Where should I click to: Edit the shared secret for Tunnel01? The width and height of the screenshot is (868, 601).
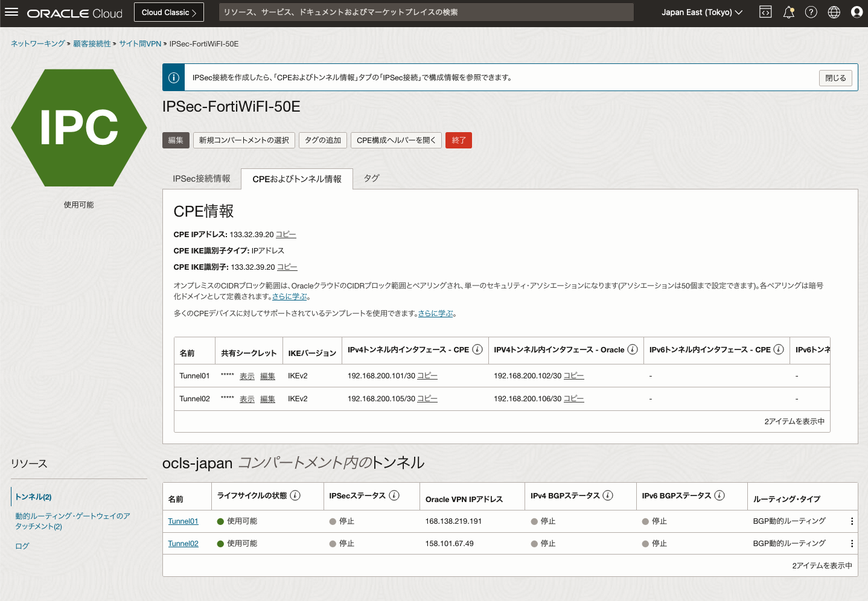[267, 376]
